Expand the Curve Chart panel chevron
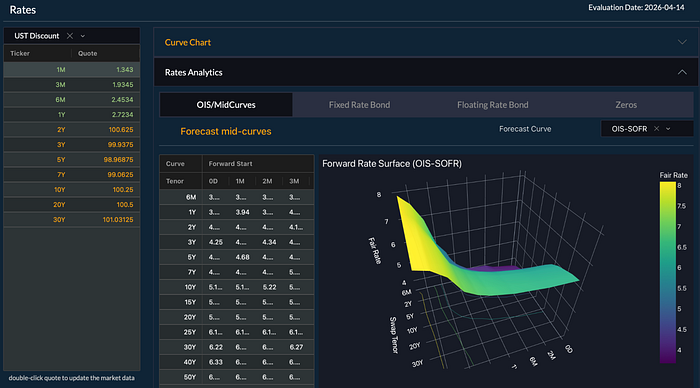This screenshot has height=388, width=700. pos(682,42)
